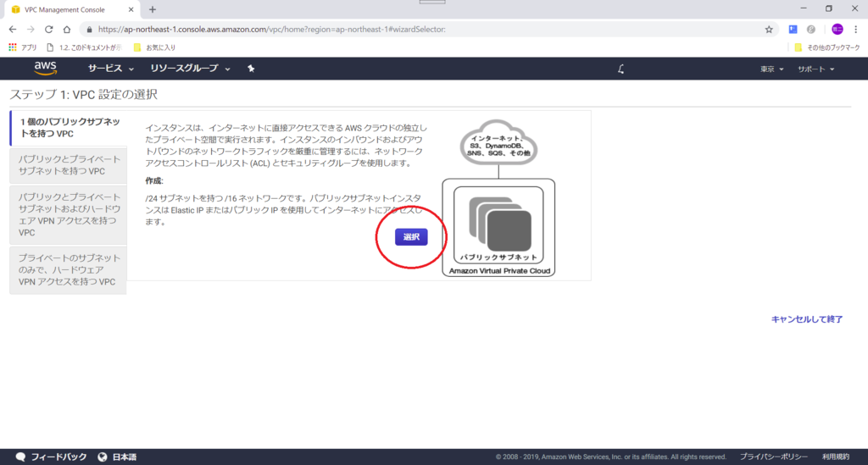Click the gray circular extension icon
This screenshot has width=868, height=465.
[811, 30]
